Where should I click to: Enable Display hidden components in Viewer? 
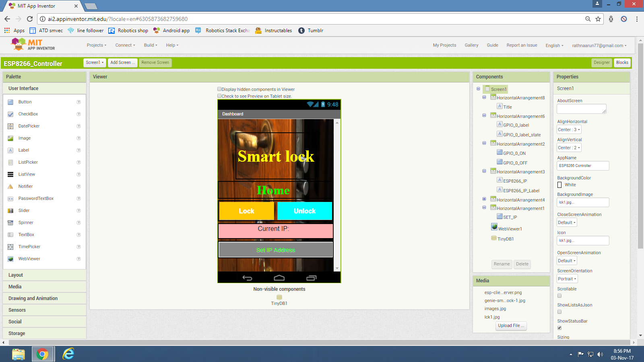click(219, 89)
